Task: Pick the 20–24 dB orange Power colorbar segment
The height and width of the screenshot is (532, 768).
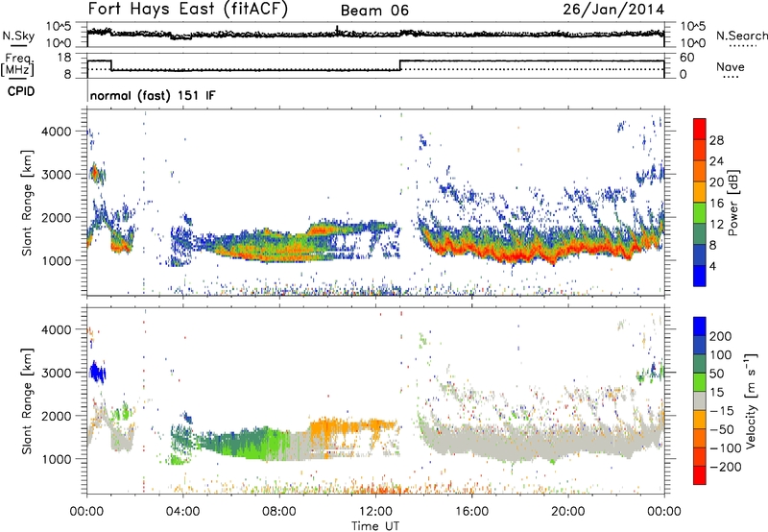Action: pos(700,171)
